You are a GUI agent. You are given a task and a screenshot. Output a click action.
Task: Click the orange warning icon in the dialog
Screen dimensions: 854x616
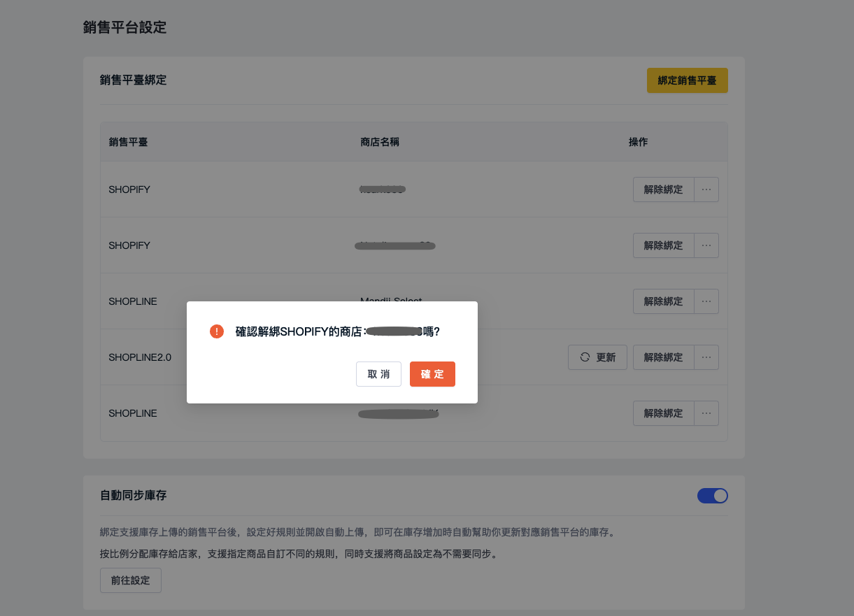coord(217,331)
